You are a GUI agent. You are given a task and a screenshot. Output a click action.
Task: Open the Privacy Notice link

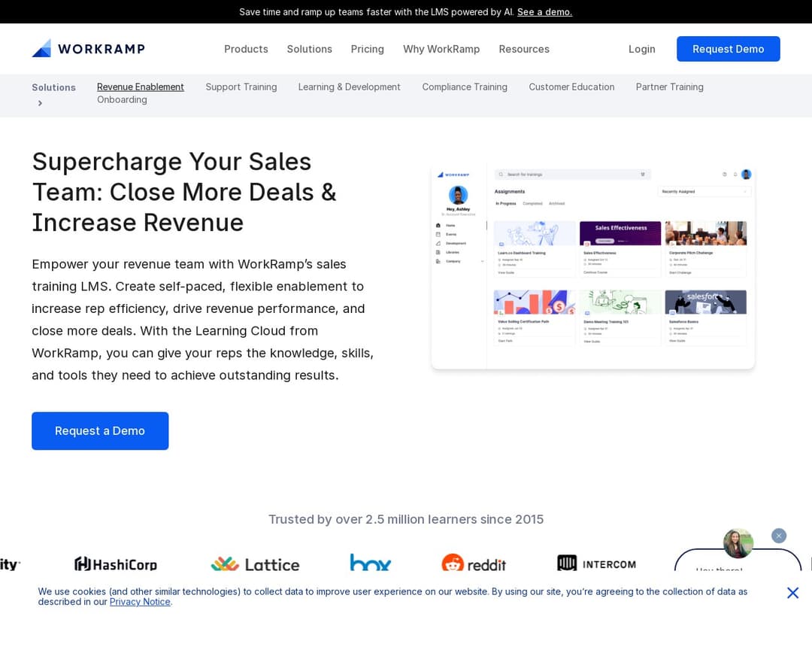140,602
